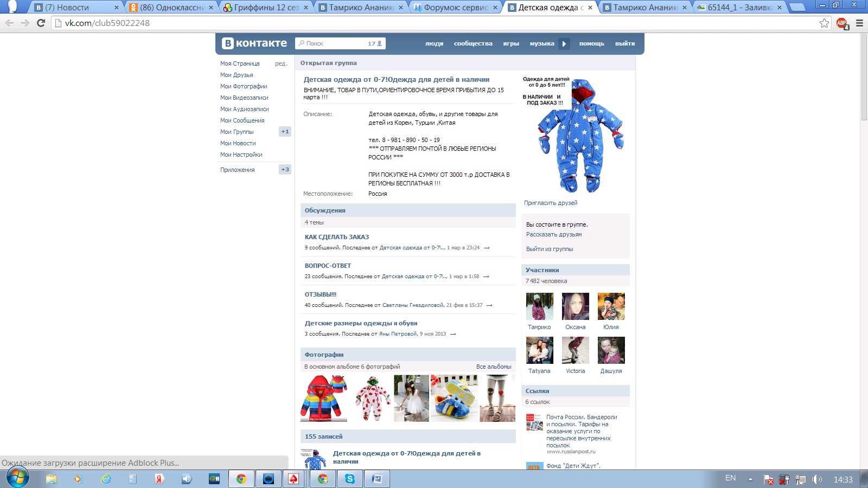Open the Chrome menu icon
868x488 pixels.
pos(859,23)
